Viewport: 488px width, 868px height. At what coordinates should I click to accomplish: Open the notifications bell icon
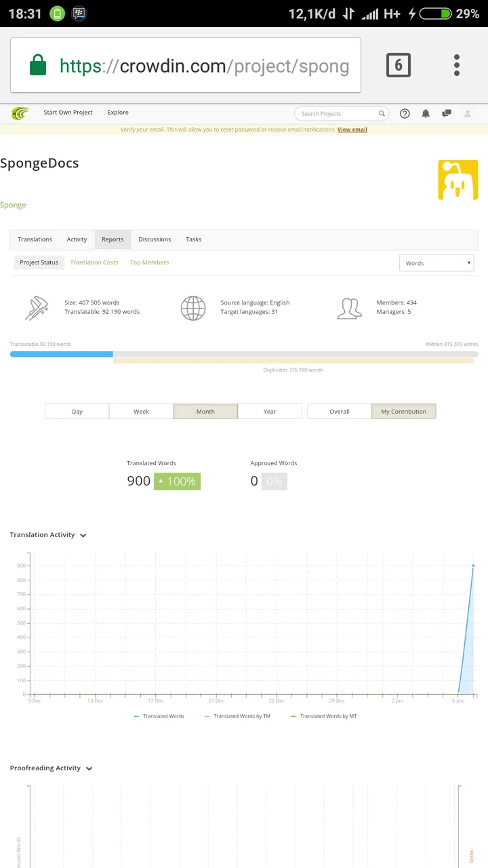(x=426, y=113)
